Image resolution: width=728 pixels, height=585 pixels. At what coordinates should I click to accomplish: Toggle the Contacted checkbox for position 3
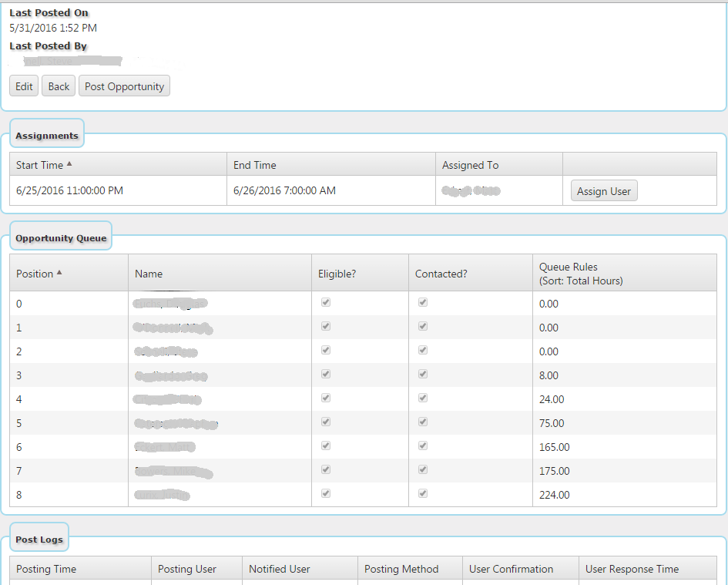click(x=423, y=374)
